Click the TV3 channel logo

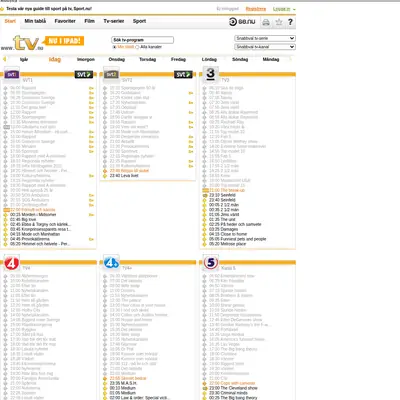click(x=211, y=74)
